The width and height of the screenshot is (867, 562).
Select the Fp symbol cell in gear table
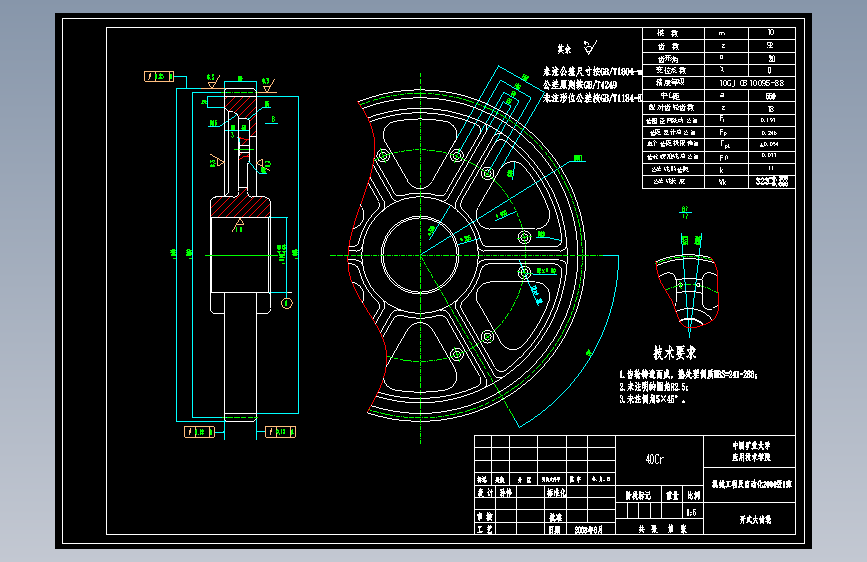723,132
